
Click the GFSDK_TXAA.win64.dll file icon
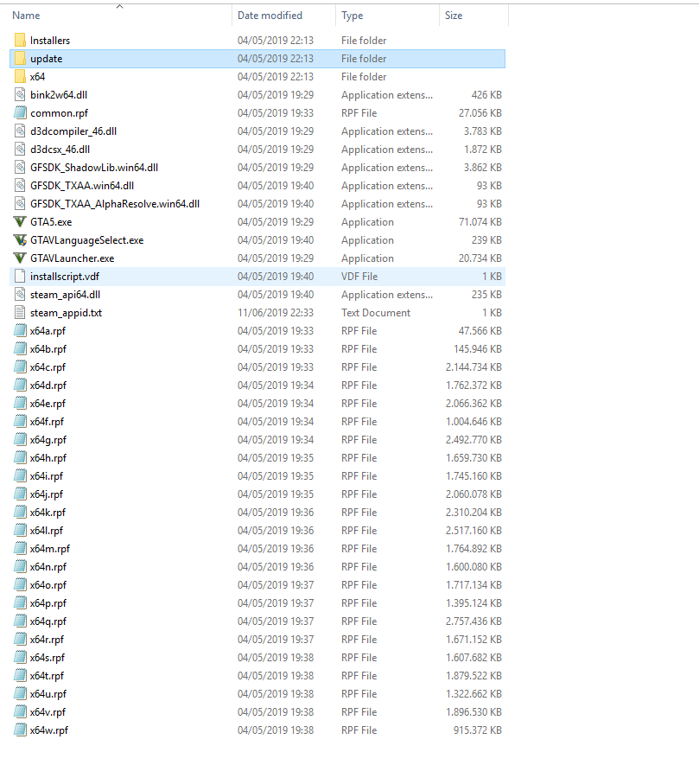pyautogui.click(x=20, y=186)
